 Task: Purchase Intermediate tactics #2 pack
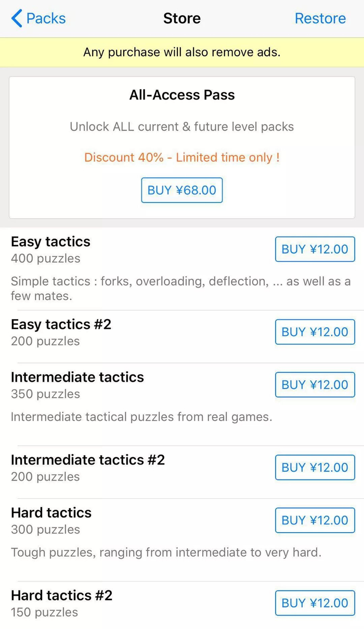[x=315, y=468]
